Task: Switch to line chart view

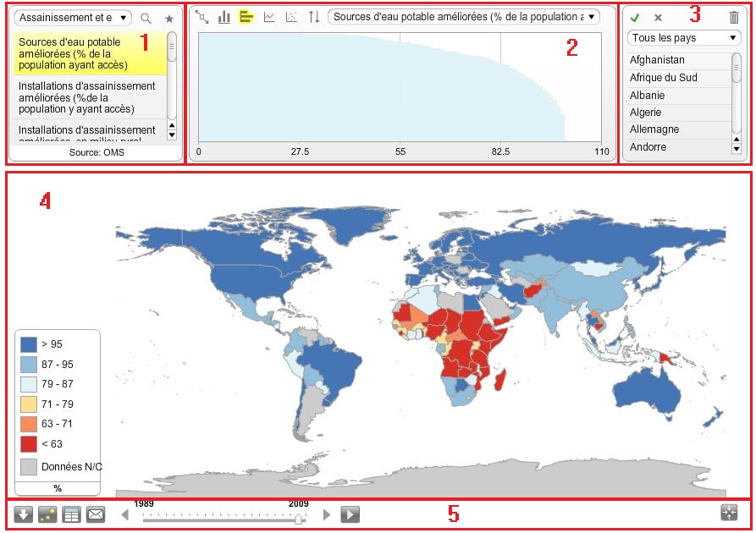Action: point(269,17)
